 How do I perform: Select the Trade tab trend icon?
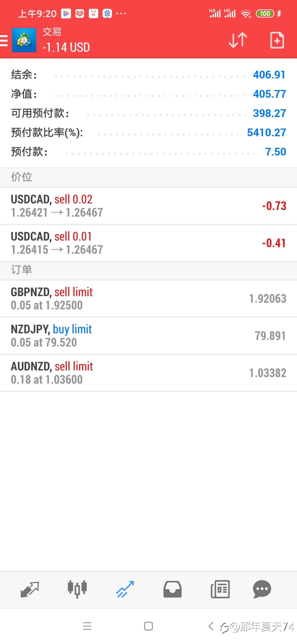coord(125,589)
